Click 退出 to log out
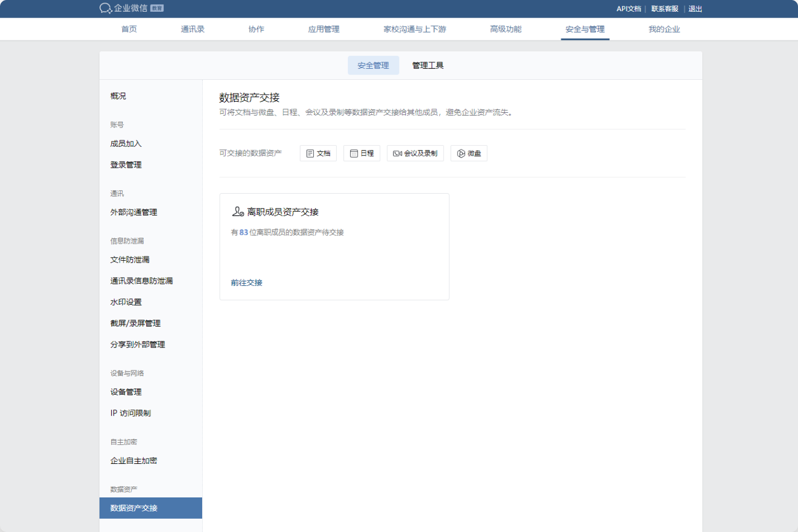 (695, 9)
